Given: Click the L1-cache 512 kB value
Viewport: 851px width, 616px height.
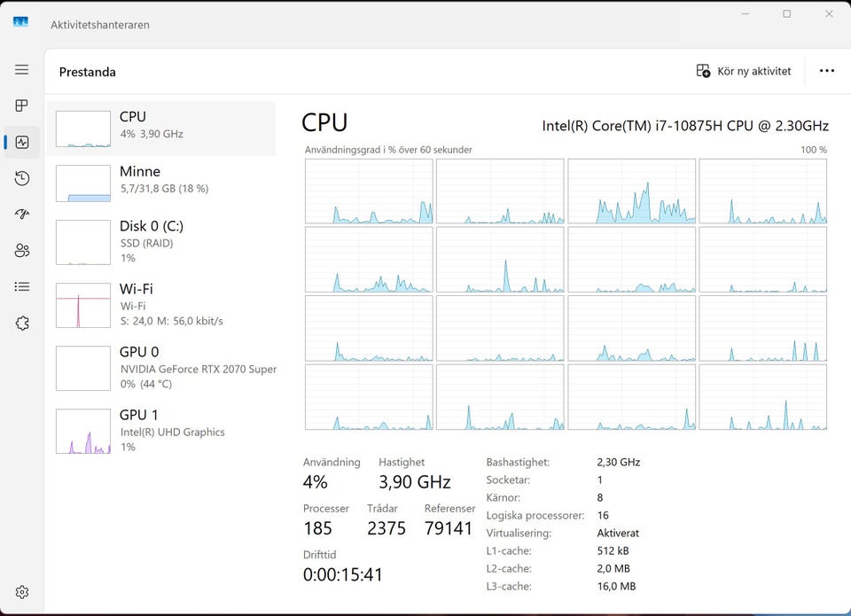Looking at the screenshot, I should (x=613, y=551).
